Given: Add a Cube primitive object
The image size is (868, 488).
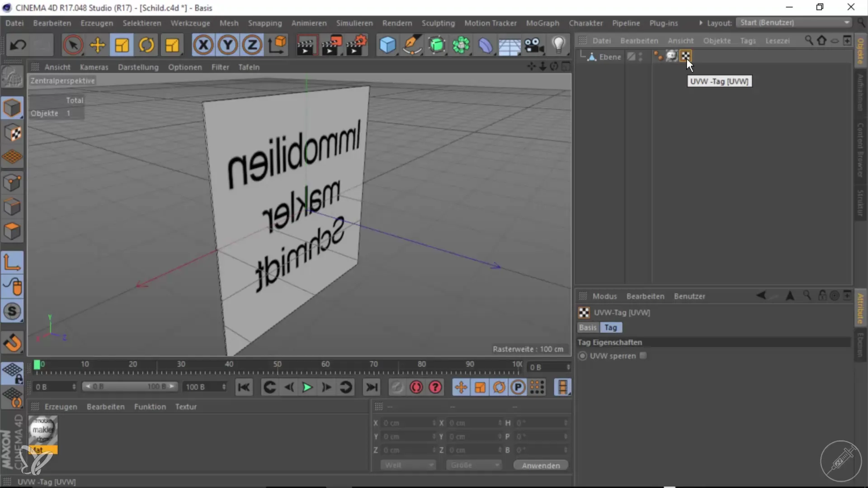Looking at the screenshot, I should [x=387, y=45].
